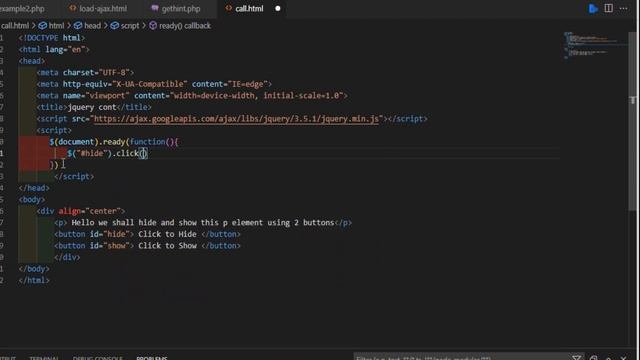Open the ready() callback breadcrumb

coord(180,26)
